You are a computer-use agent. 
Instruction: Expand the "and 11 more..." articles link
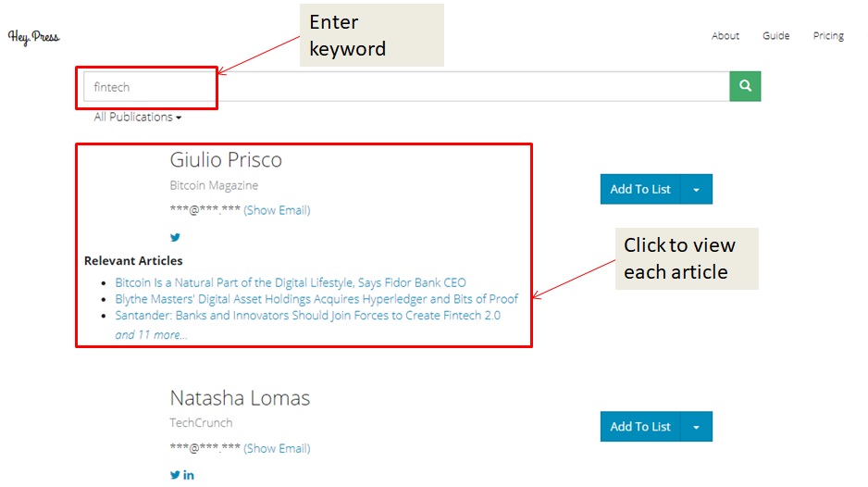pyautogui.click(x=151, y=334)
